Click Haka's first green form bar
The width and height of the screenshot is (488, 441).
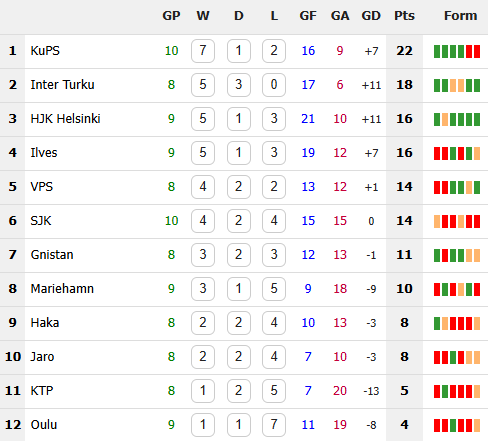pyautogui.click(x=437, y=323)
